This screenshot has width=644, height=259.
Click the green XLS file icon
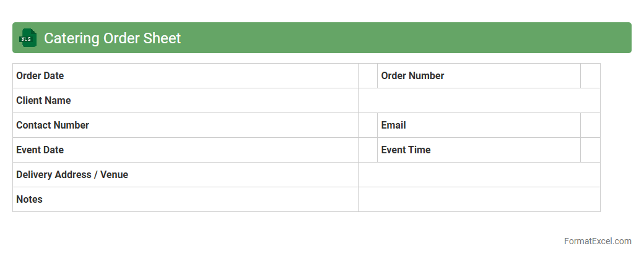[28, 38]
